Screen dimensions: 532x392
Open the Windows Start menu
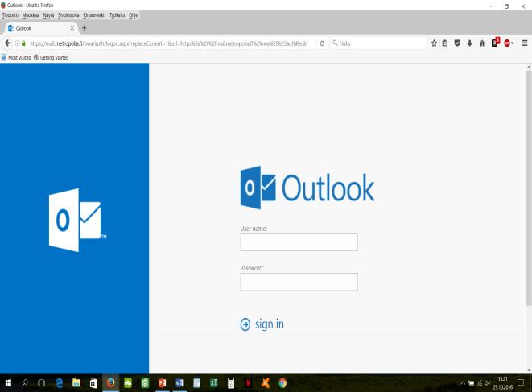(x=8, y=383)
